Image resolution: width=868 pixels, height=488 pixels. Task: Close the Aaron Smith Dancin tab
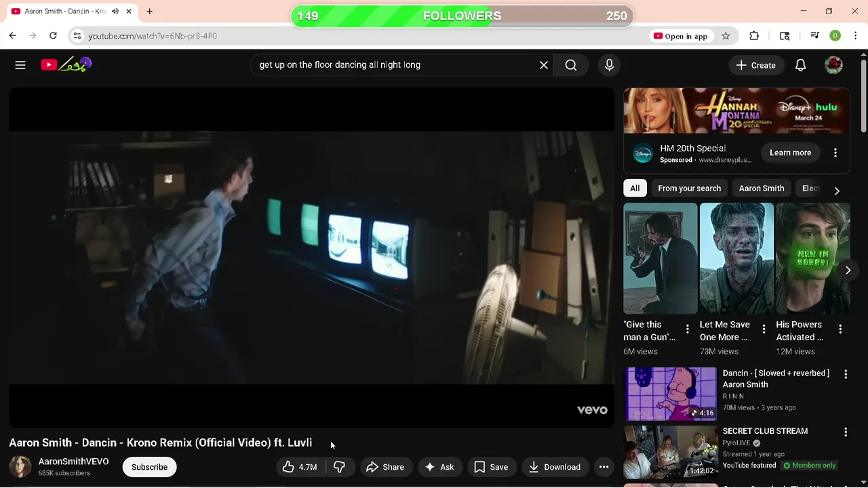point(128,12)
